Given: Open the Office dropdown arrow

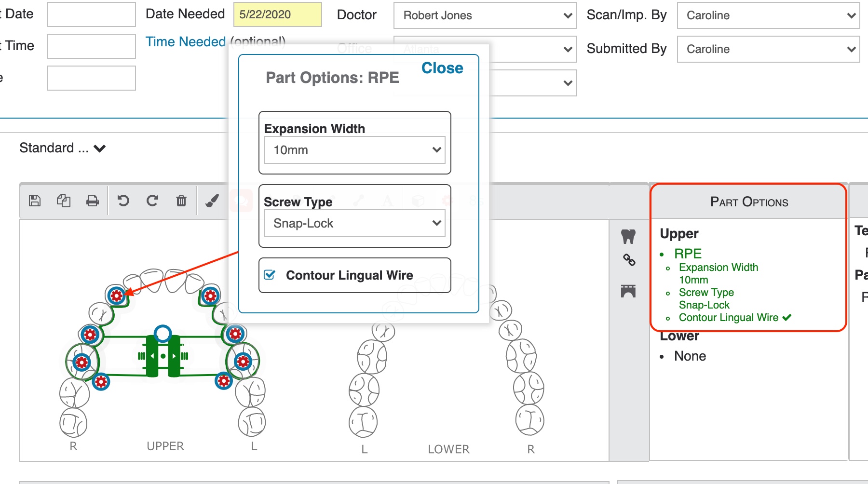Looking at the screenshot, I should (x=568, y=49).
